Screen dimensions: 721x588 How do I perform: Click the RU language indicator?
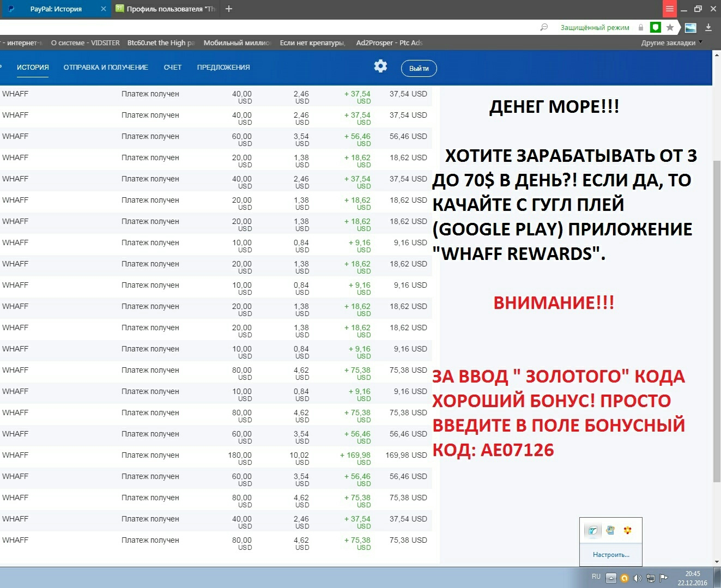(596, 577)
